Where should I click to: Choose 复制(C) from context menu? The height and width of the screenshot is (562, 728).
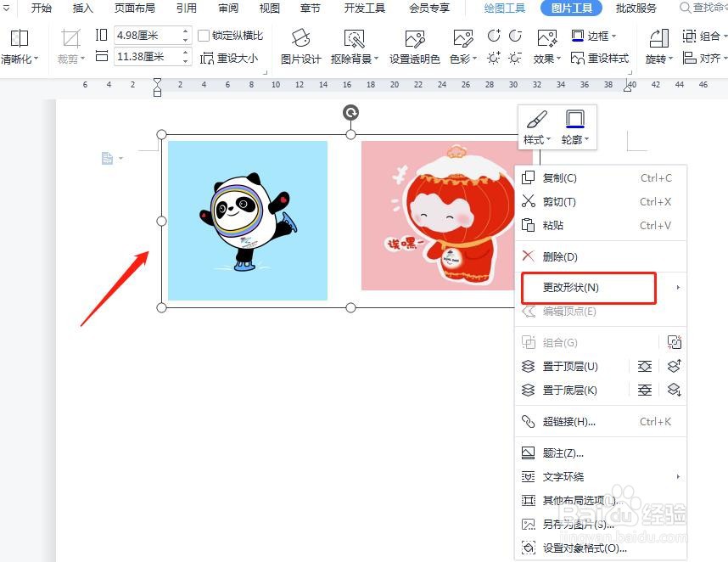[601, 178]
